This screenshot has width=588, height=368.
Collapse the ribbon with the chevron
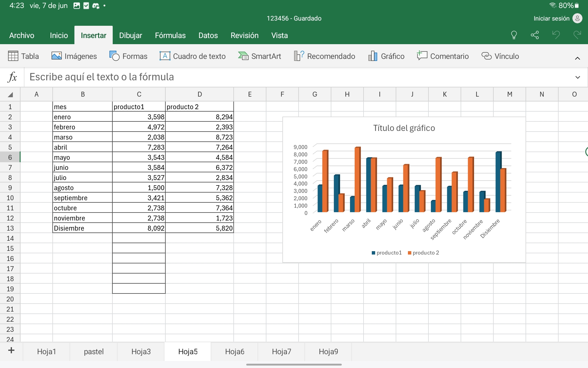click(x=577, y=58)
